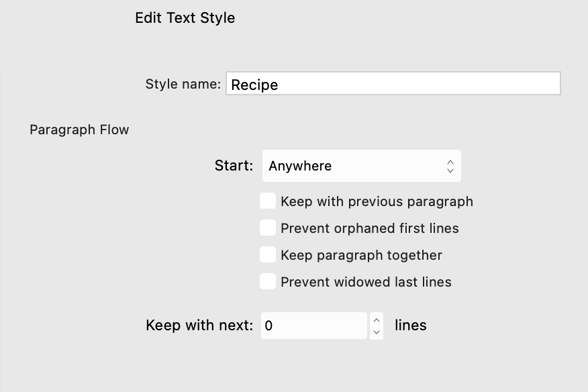Click the Keep with next label

(199, 325)
